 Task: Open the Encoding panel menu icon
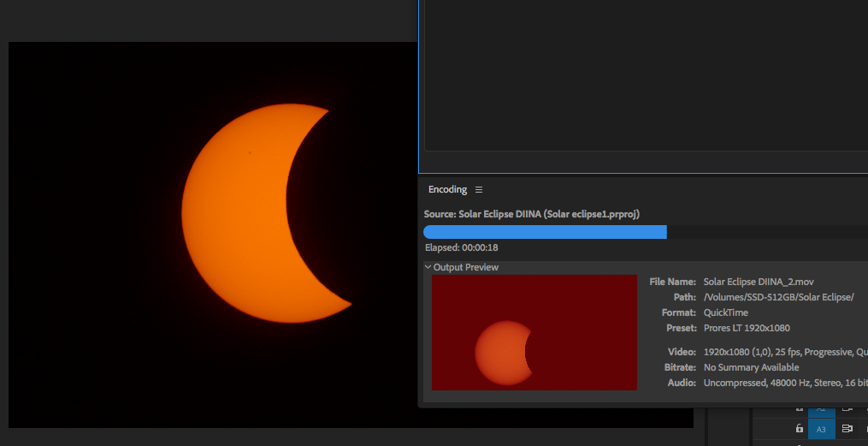click(x=479, y=189)
